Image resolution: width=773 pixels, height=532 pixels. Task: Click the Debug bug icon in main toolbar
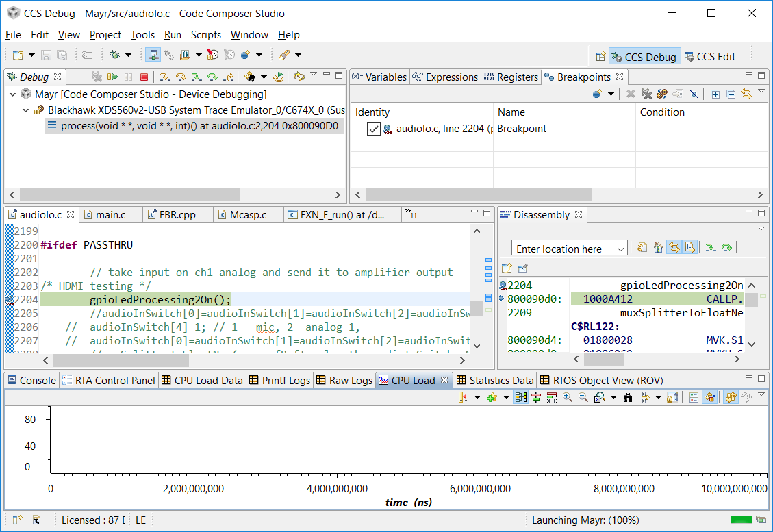click(x=115, y=55)
